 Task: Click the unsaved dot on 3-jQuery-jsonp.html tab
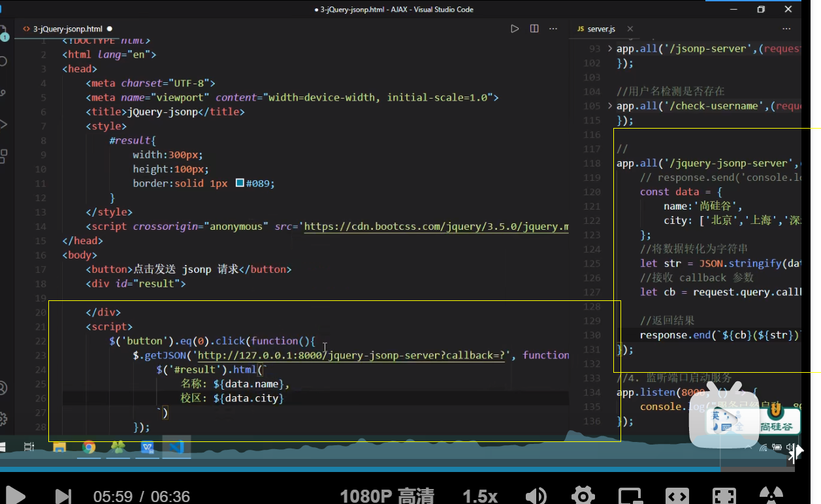tap(109, 29)
